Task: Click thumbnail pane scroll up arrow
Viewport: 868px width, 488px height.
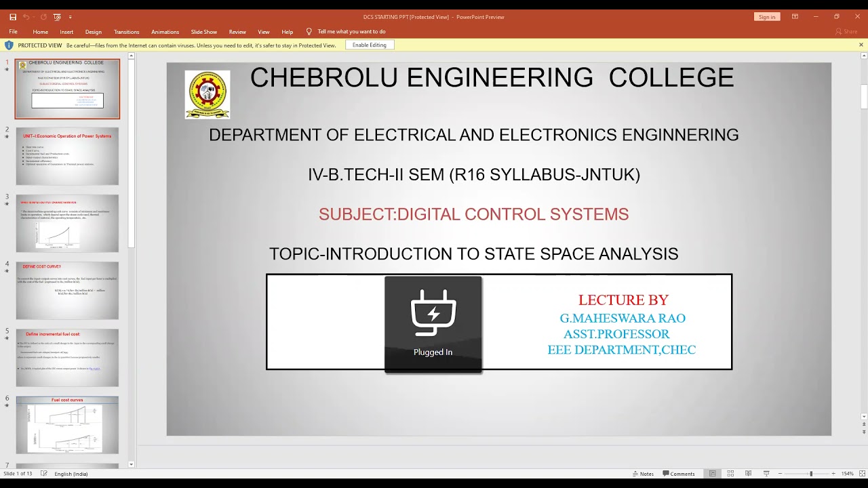Action: coord(132,56)
